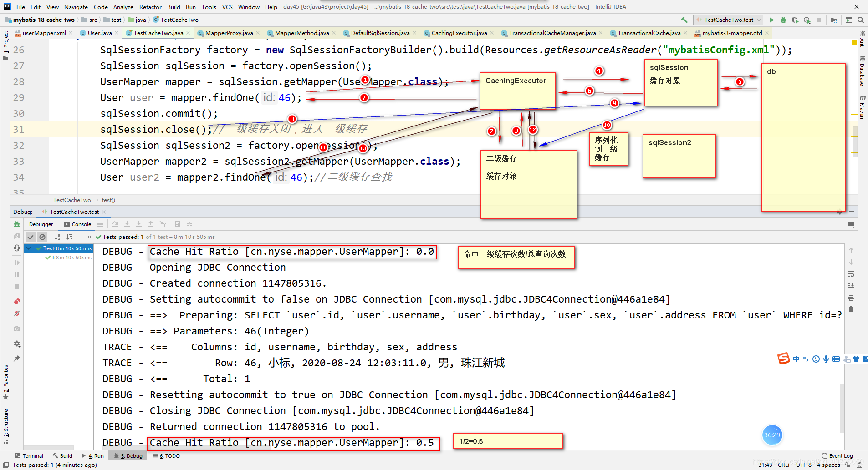Click Evaluate Expression calculator icon
The image size is (868, 470).
point(178,224)
